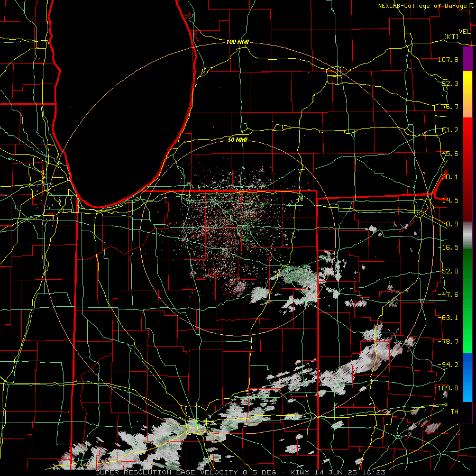Click the TH label below color bar

[x=454, y=412]
